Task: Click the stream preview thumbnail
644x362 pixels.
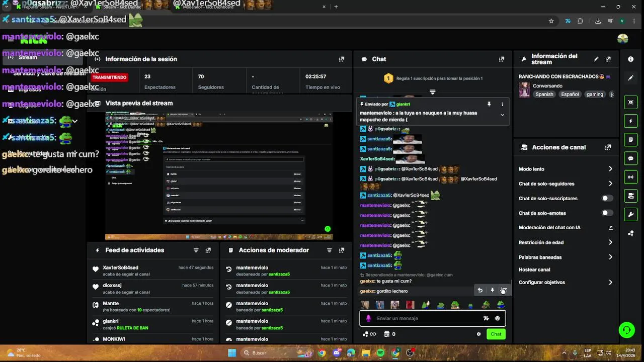Action: coord(219,176)
